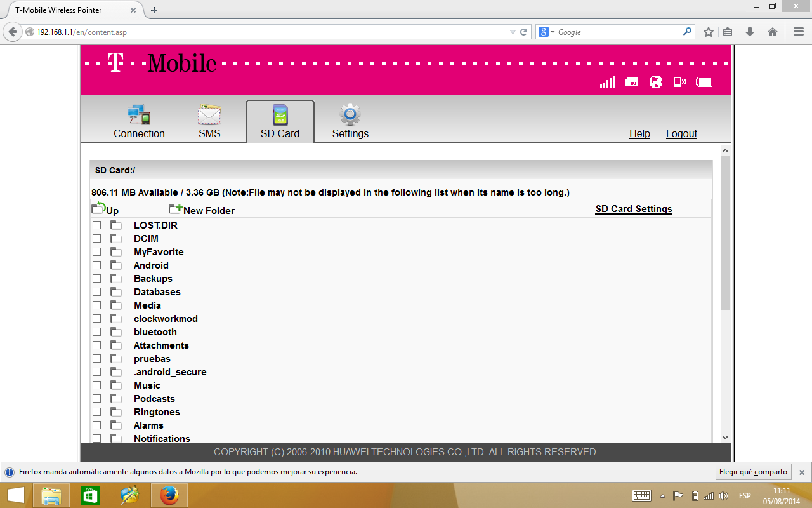Click the Logout link

[x=681, y=133]
